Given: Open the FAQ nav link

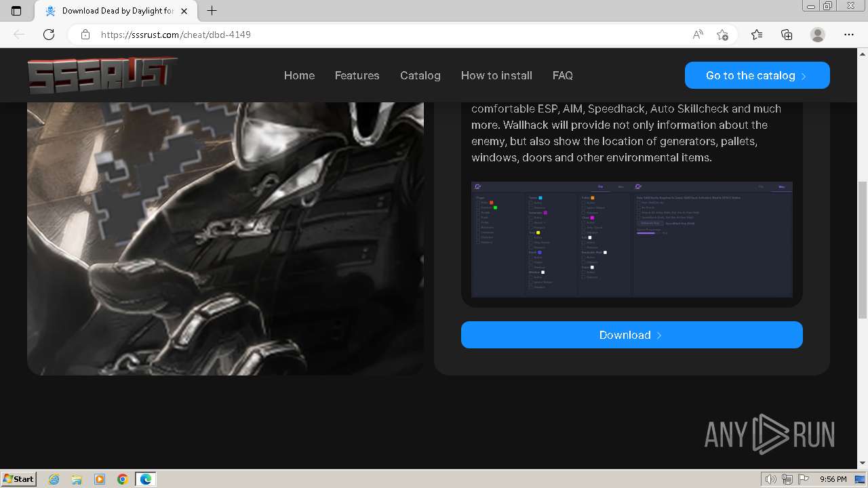Looking at the screenshot, I should 563,75.
